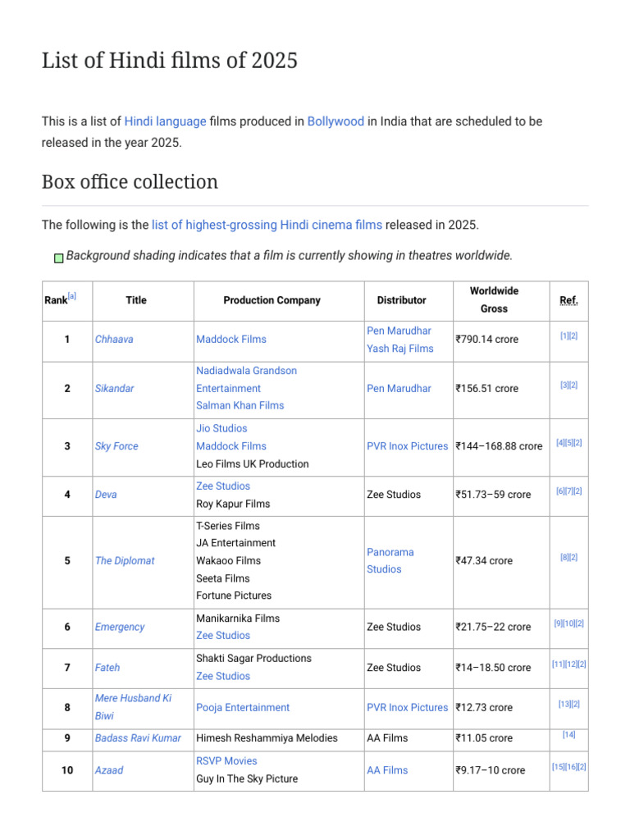Click the Azaad title link
Image resolution: width=630 pixels, height=840 pixels.
(x=109, y=770)
